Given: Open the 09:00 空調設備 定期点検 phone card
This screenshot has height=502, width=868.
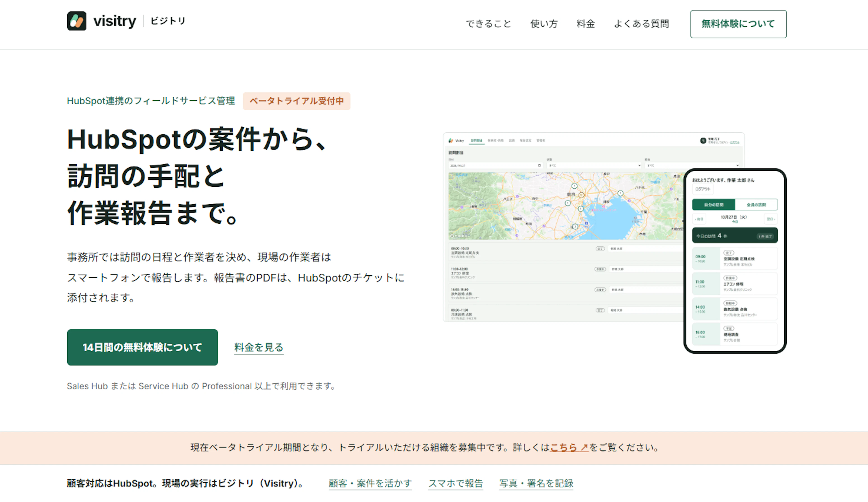Looking at the screenshot, I should 735,259.
